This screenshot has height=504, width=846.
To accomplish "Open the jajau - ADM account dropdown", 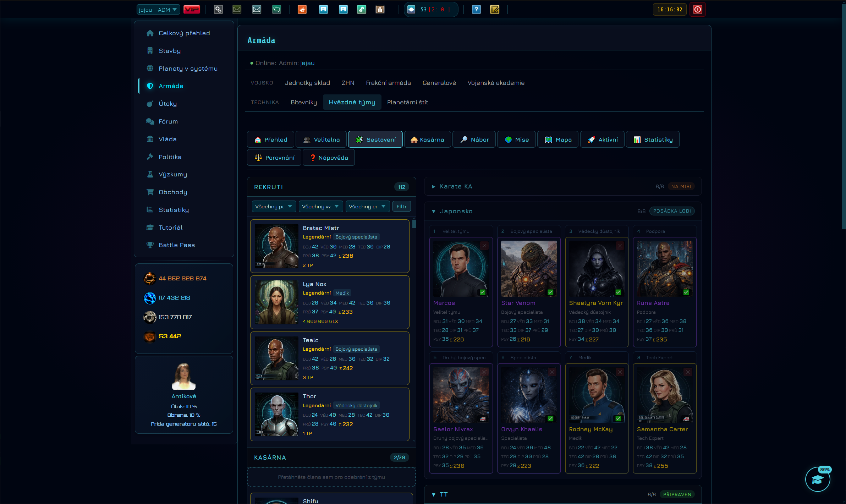I will click(x=158, y=10).
